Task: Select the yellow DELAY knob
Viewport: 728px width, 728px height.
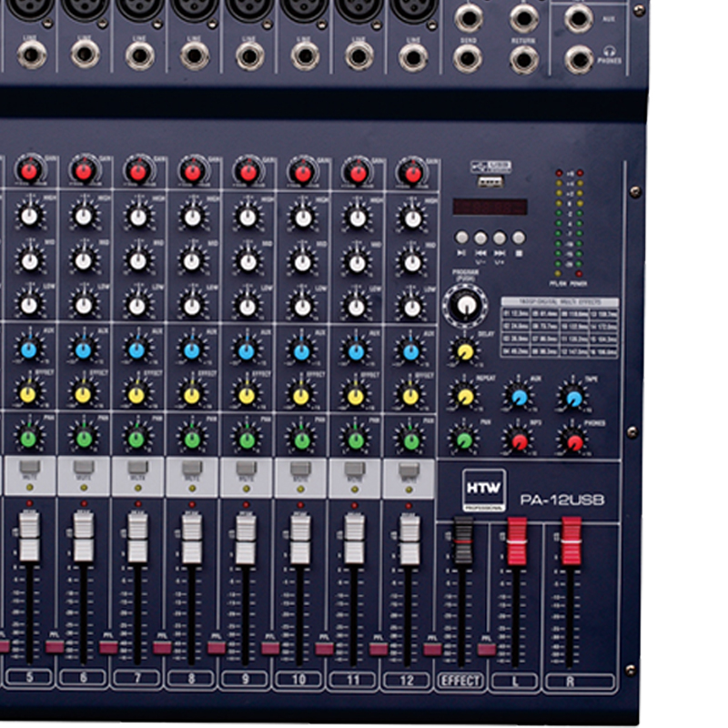Action: pos(465,352)
